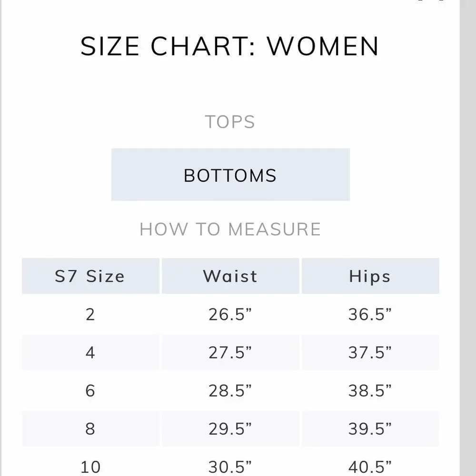The height and width of the screenshot is (476, 476).
Task: Click the S7 Size column header
Action: pyautogui.click(x=90, y=276)
